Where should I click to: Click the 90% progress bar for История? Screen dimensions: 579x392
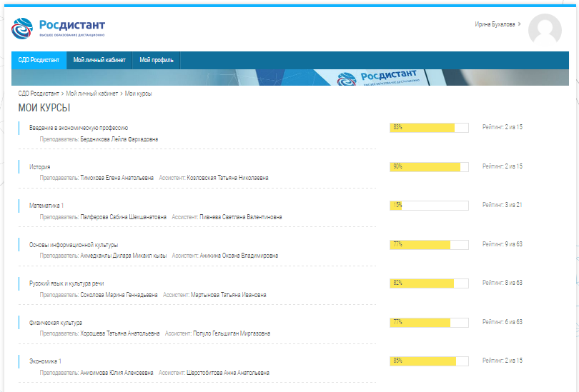pos(428,166)
